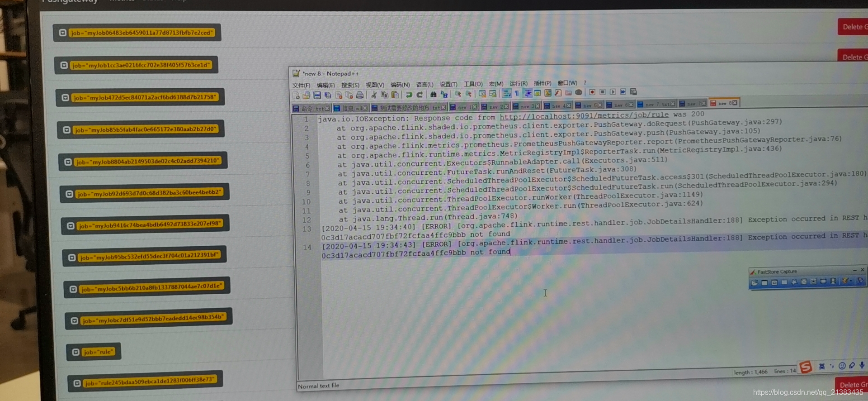
Task: Toggle the Indent Guide toolbar icon
Action: [528, 93]
